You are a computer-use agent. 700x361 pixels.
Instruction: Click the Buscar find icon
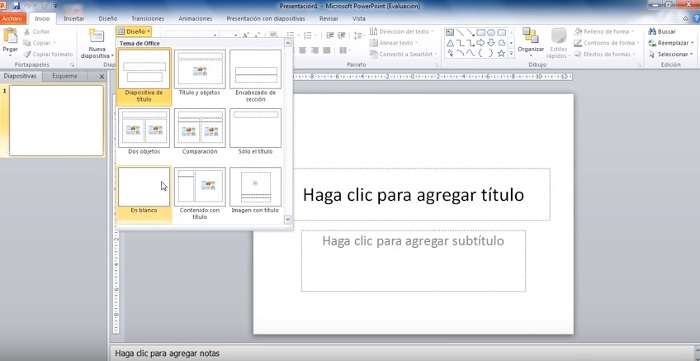coord(652,32)
